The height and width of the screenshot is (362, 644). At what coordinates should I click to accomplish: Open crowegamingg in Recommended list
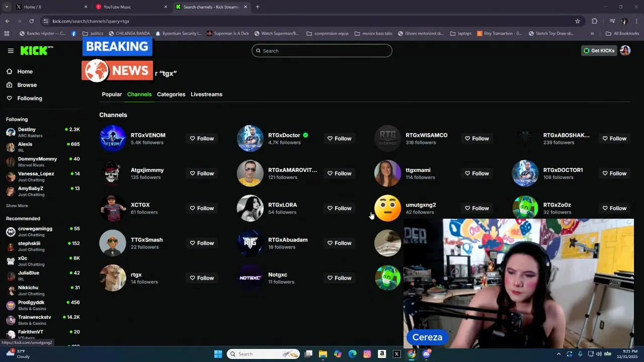[43, 231]
